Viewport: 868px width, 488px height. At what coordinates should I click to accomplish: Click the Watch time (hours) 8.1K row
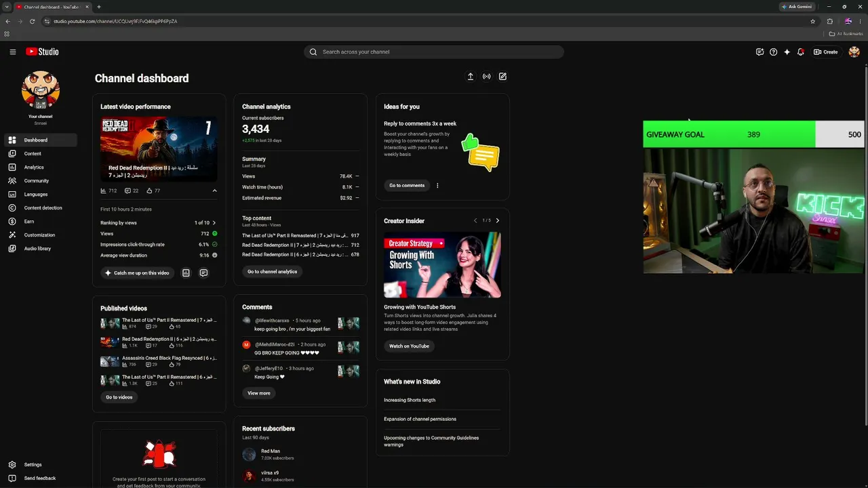click(x=300, y=187)
